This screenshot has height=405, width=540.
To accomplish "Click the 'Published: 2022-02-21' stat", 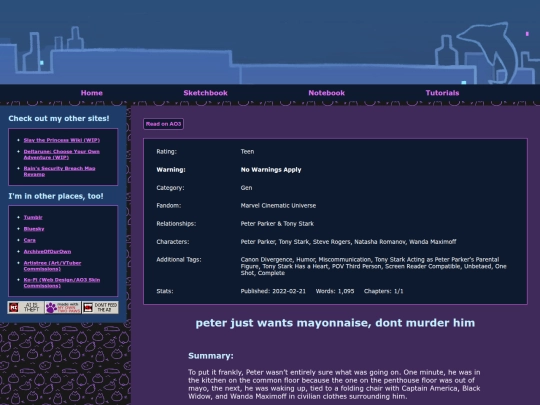I will coord(273,291).
